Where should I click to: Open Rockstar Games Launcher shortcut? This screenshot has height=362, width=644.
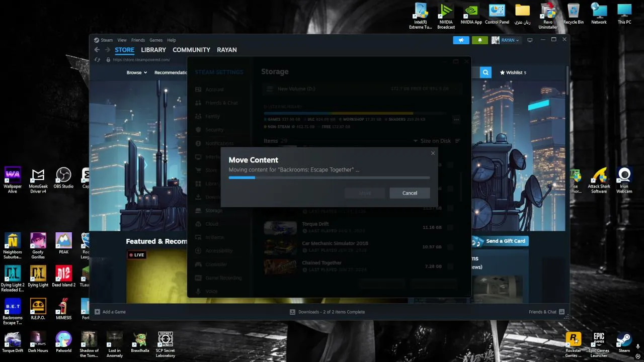[574, 345]
